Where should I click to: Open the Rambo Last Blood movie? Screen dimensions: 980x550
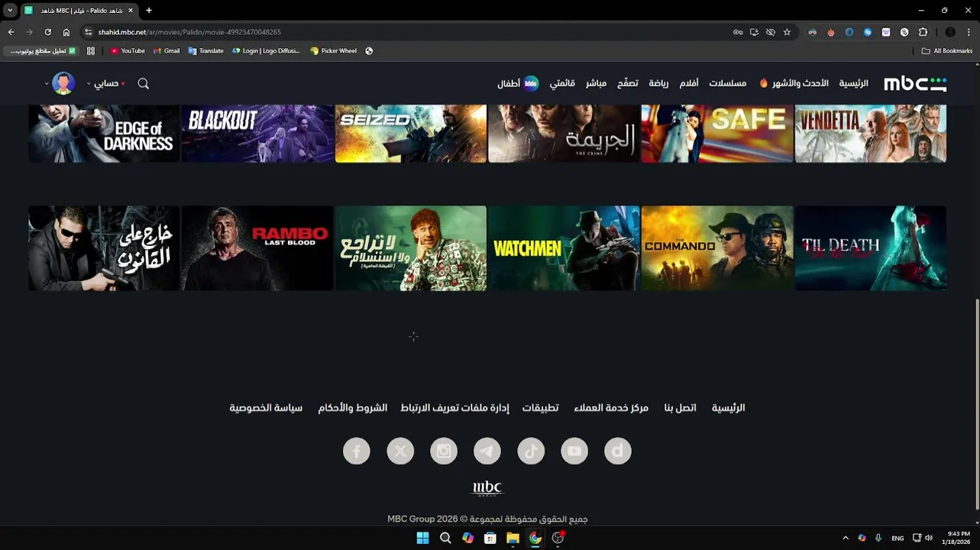tap(257, 248)
